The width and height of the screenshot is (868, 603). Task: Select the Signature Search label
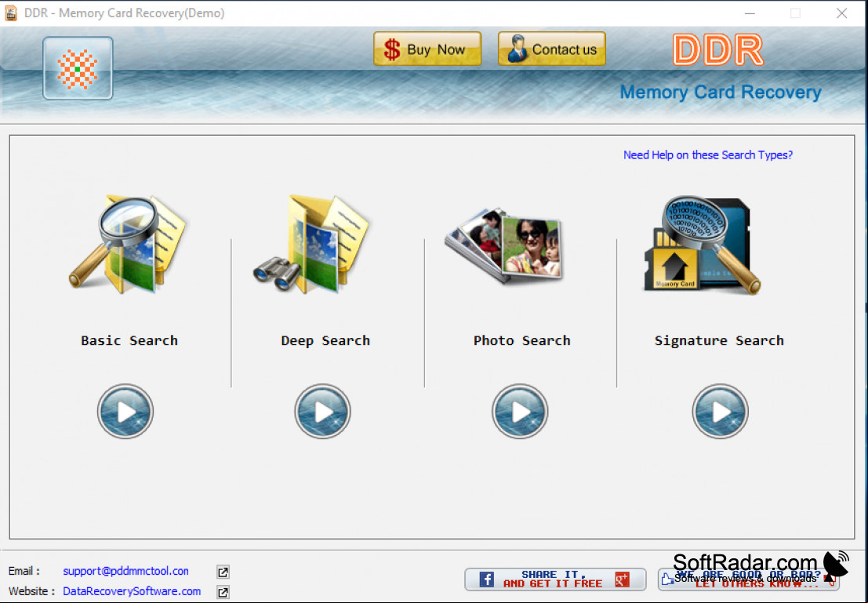[x=719, y=340]
